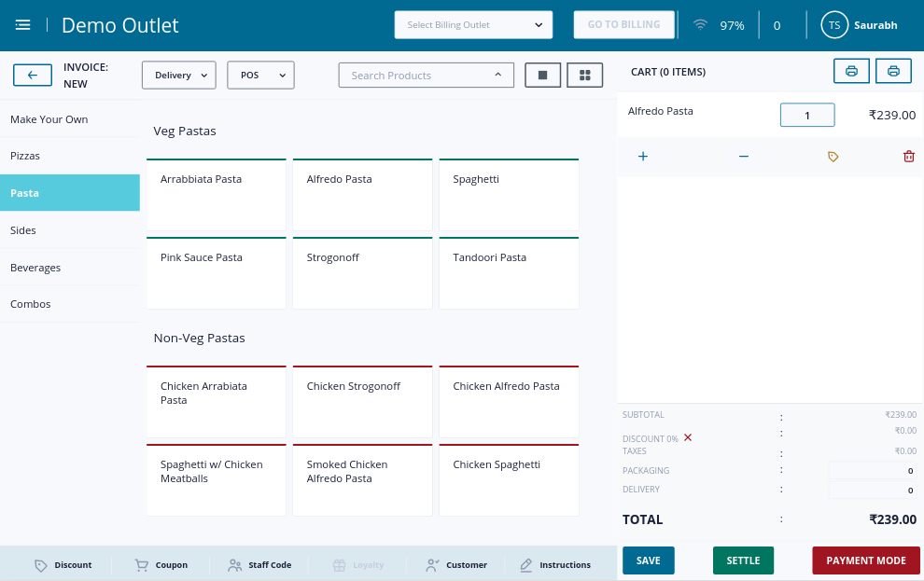The image size is (924, 581).
Task: Select the Beverages category
Action: [x=70, y=268]
